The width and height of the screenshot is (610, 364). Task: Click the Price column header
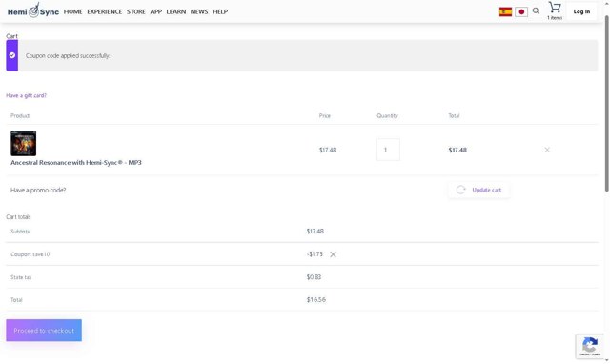324,115
